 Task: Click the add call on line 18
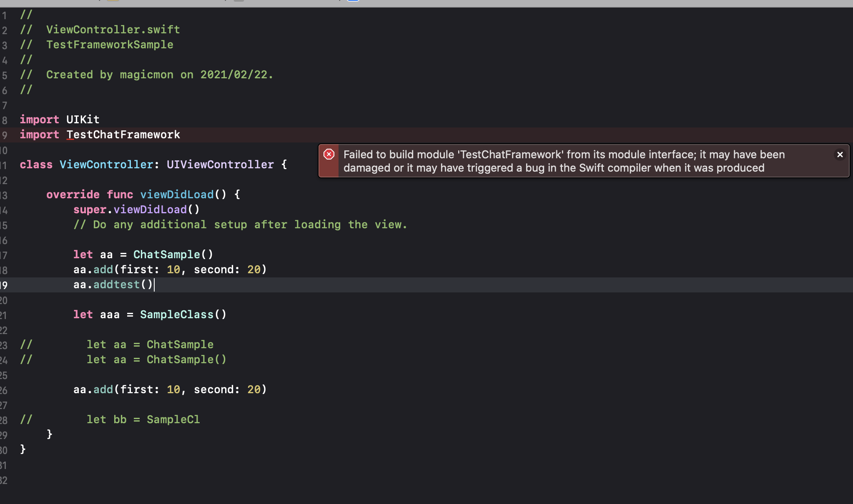point(103,269)
